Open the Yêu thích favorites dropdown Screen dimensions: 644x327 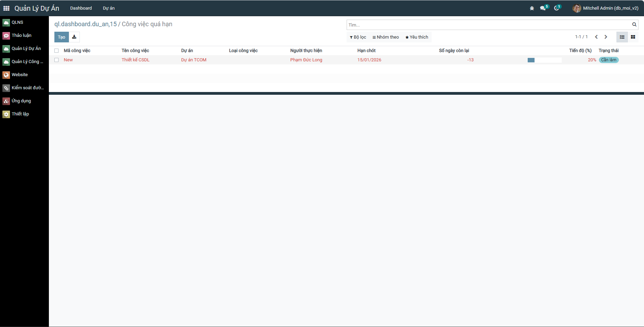tap(417, 37)
